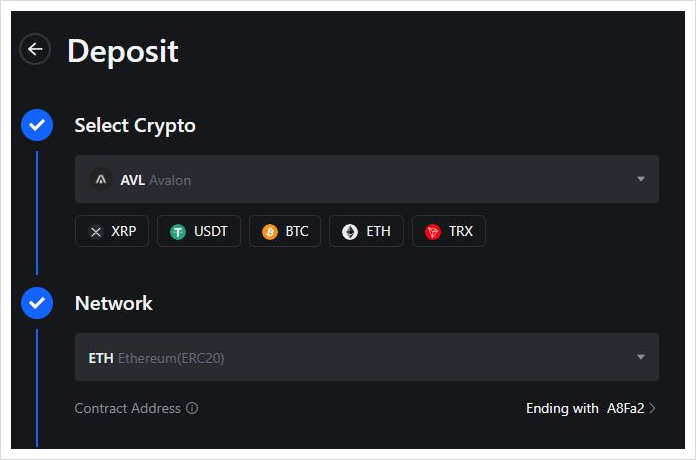Image resolution: width=696 pixels, height=460 pixels.
Task: Click the green USDT Tether icon
Action: [178, 231]
